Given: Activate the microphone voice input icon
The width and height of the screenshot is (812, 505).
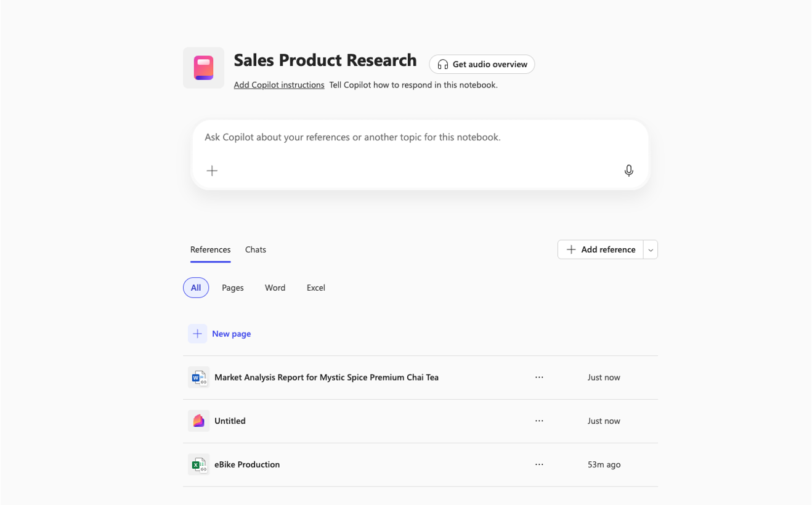Looking at the screenshot, I should [x=628, y=171].
